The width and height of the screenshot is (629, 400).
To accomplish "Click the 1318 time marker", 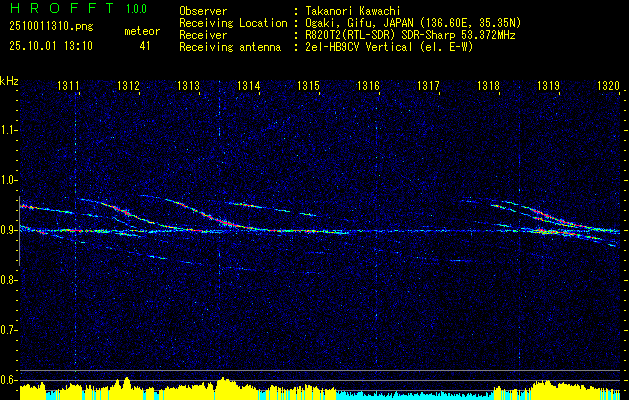I will pyautogui.click(x=488, y=86).
